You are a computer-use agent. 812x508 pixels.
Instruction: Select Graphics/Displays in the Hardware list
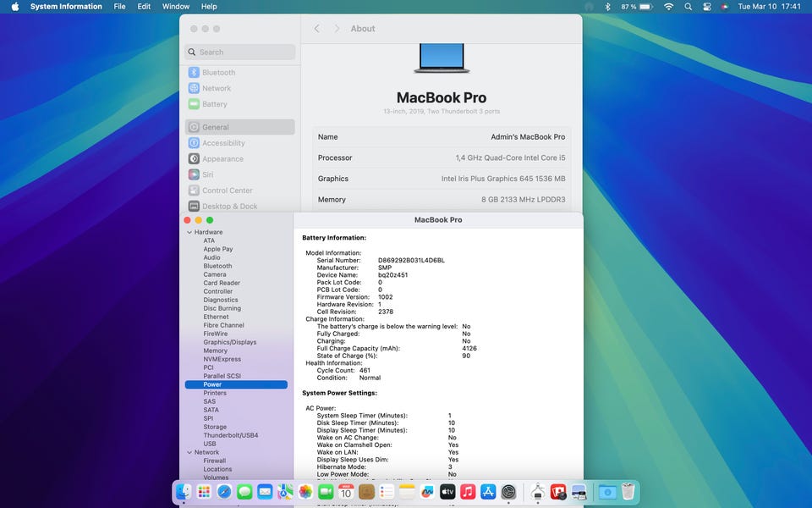[x=229, y=342]
